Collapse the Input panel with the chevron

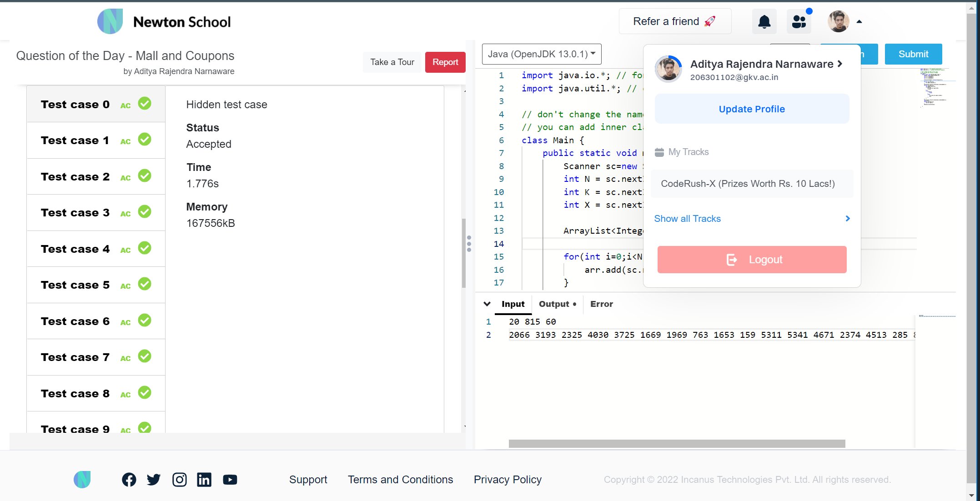coord(487,304)
